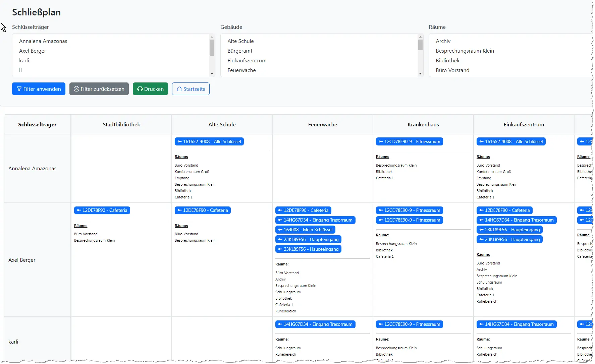The width and height of the screenshot is (595, 364).
Task: Click the printer icon on Drucken button
Action: [x=140, y=89]
